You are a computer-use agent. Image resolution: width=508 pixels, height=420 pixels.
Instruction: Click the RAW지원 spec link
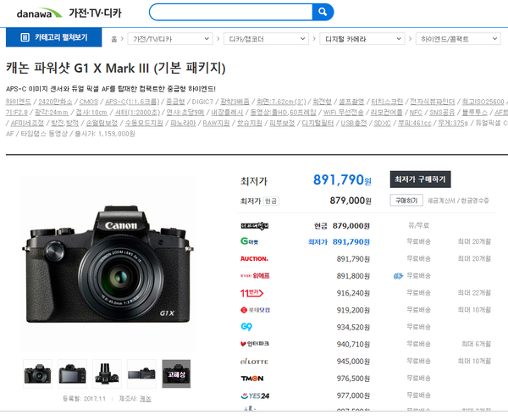(x=216, y=123)
